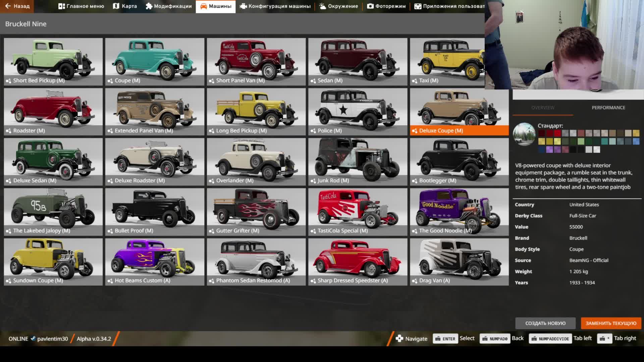Click the config icon beside Short Bed Pickup (M)
The width and height of the screenshot is (644, 362).
[x=8, y=81]
